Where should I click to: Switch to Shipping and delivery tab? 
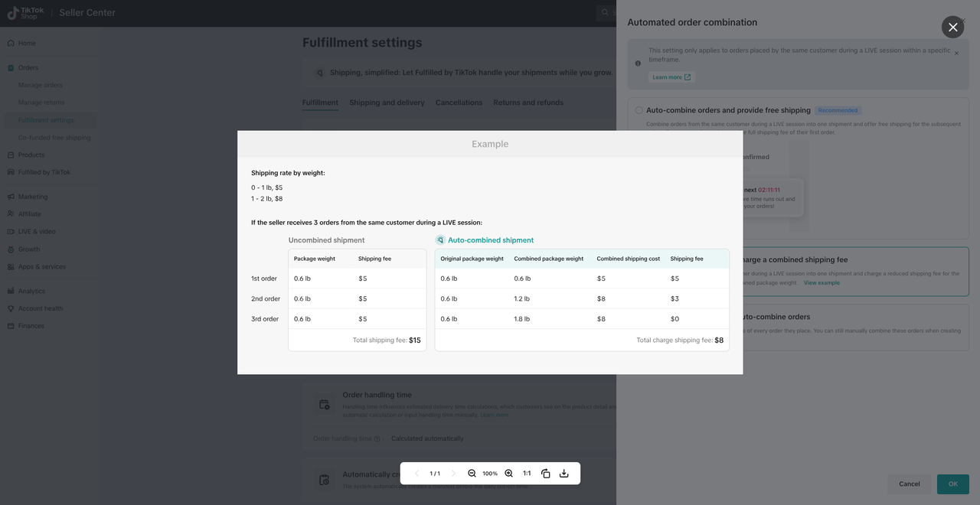click(387, 103)
